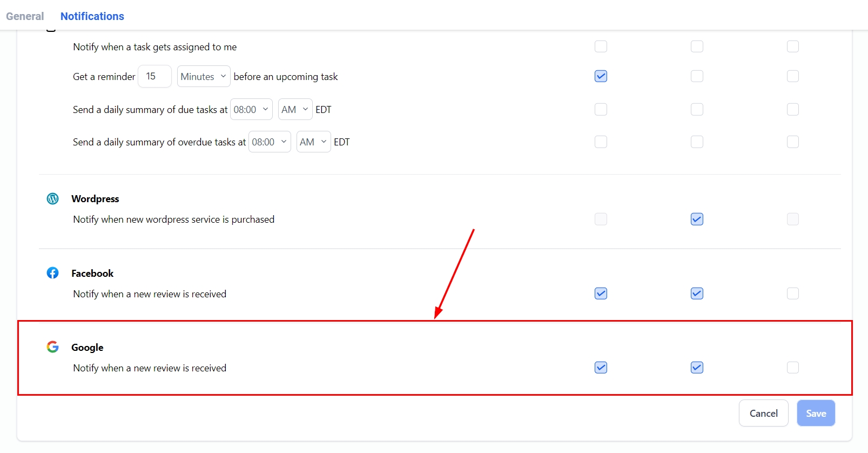
Task: Uncheck the checked box in the reminder row
Action: [x=601, y=76]
